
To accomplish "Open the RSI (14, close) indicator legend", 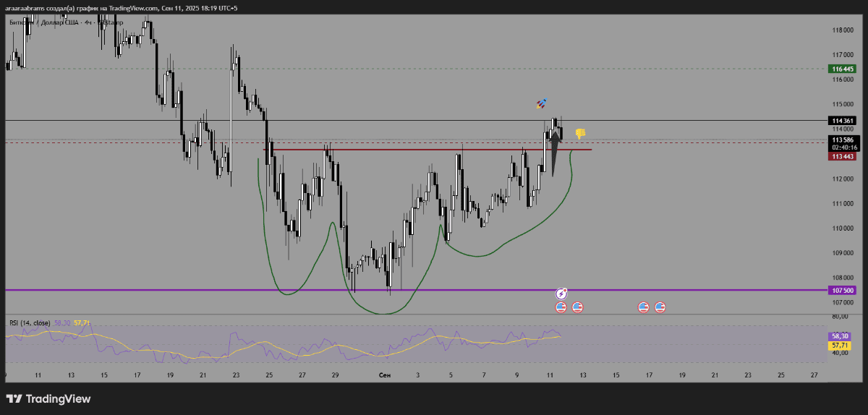I will click(29, 322).
